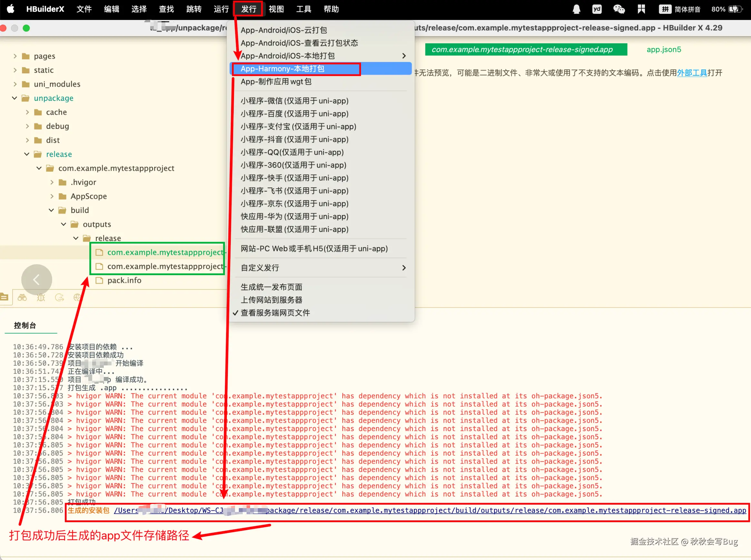Choose 小程序-微信 publish option
This screenshot has width=751, height=560.
tap(294, 101)
